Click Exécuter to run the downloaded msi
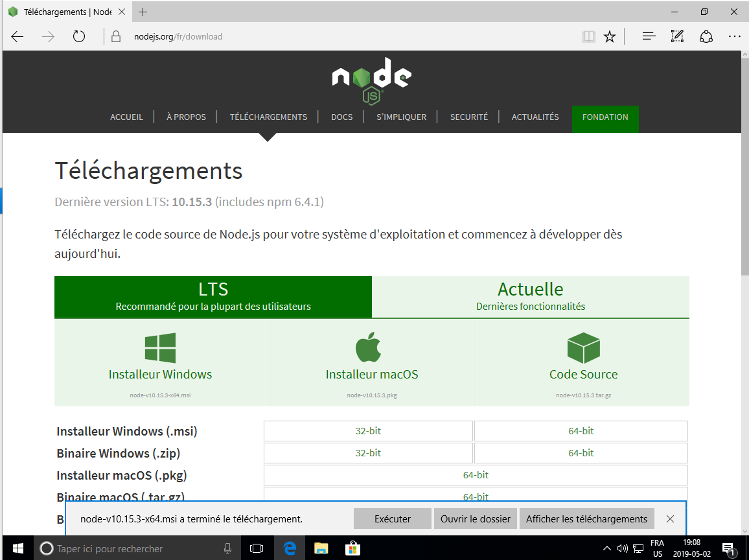Viewport: 749px width, 560px height. click(x=392, y=519)
